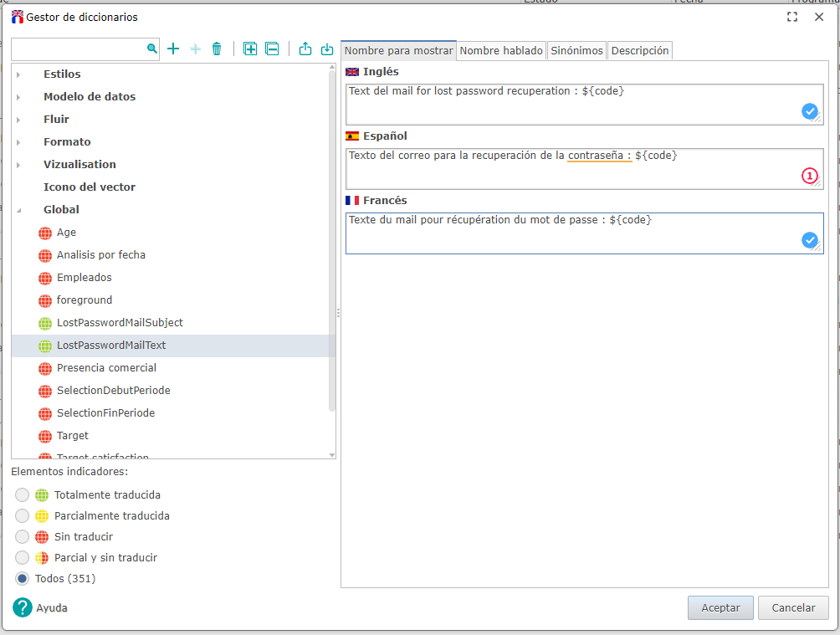
Task: Click the import dictionary download icon
Action: (327, 49)
